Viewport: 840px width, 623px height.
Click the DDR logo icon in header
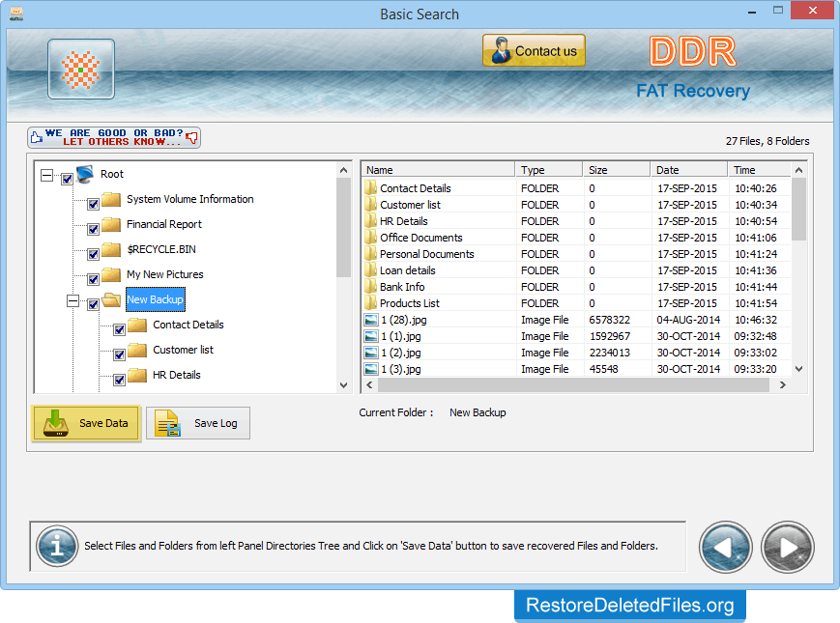coord(81,69)
